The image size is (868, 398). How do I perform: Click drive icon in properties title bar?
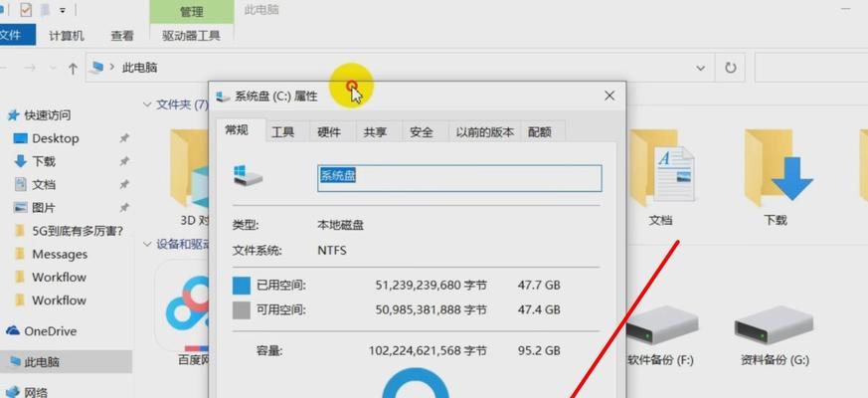pyautogui.click(x=223, y=97)
